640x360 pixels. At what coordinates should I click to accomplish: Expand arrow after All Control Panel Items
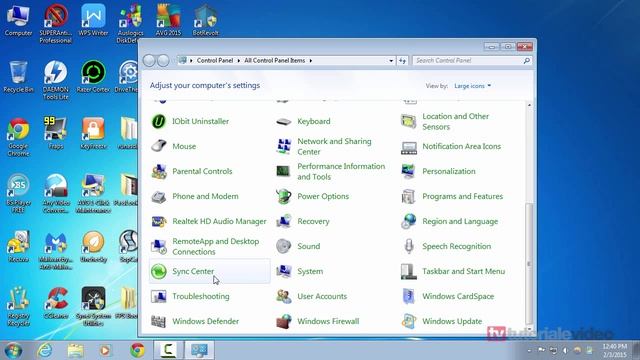(x=311, y=61)
